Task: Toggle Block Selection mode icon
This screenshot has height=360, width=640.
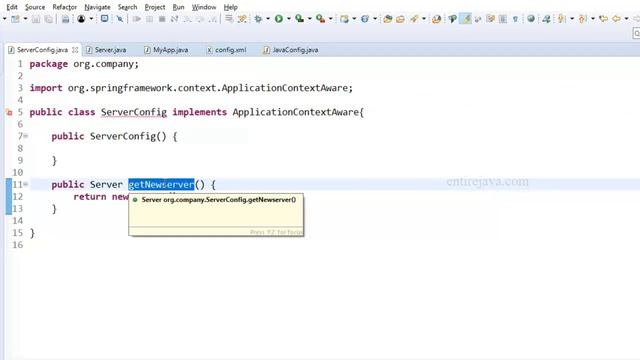Action: (503, 19)
